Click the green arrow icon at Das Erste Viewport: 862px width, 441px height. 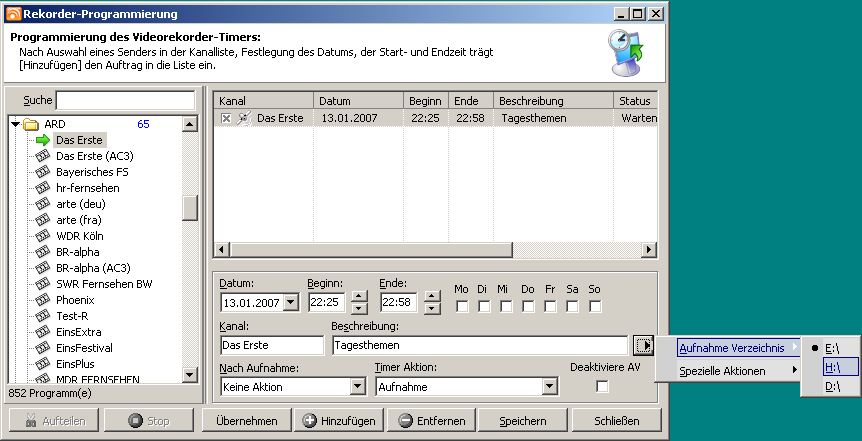point(42,140)
